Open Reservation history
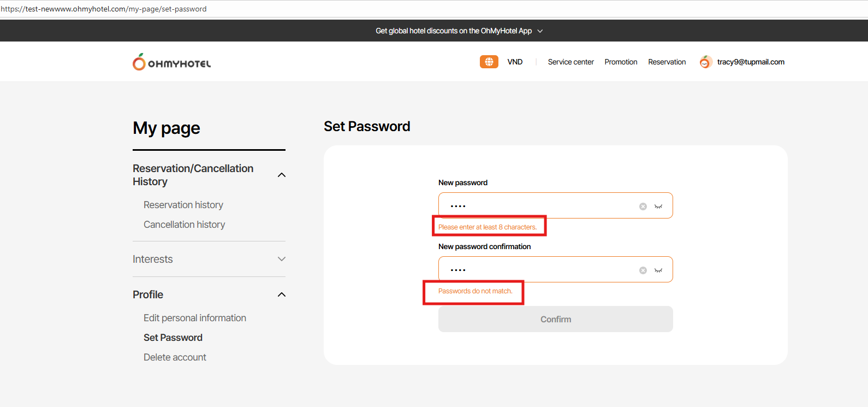Image resolution: width=868 pixels, height=407 pixels. click(x=183, y=205)
